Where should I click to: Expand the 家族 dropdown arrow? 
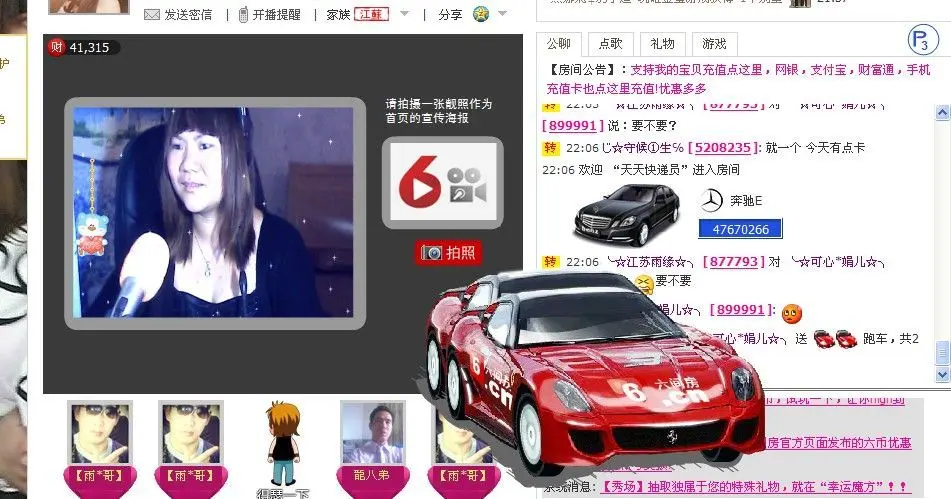405,13
